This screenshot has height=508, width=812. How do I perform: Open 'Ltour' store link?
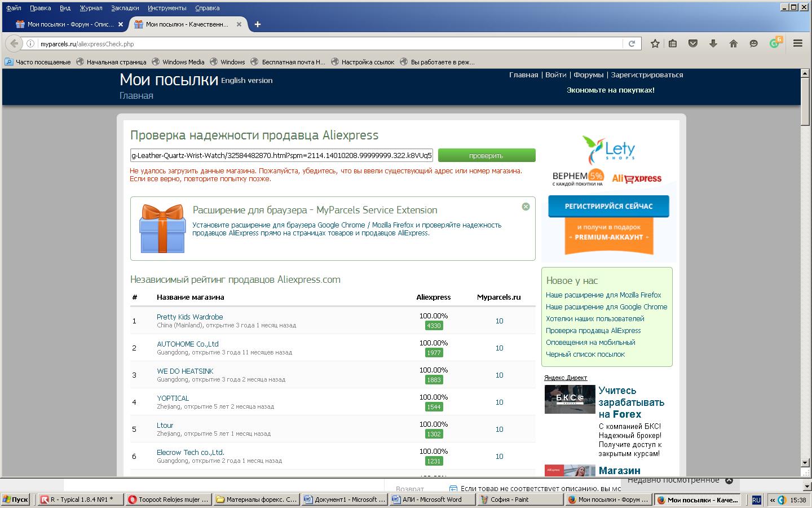[165, 425]
